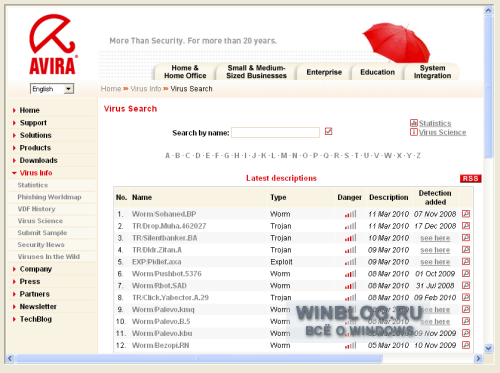Screen dimensions: 500x373
Task: Open details icon for EXP/Pidief.axa row
Action: click(x=466, y=261)
